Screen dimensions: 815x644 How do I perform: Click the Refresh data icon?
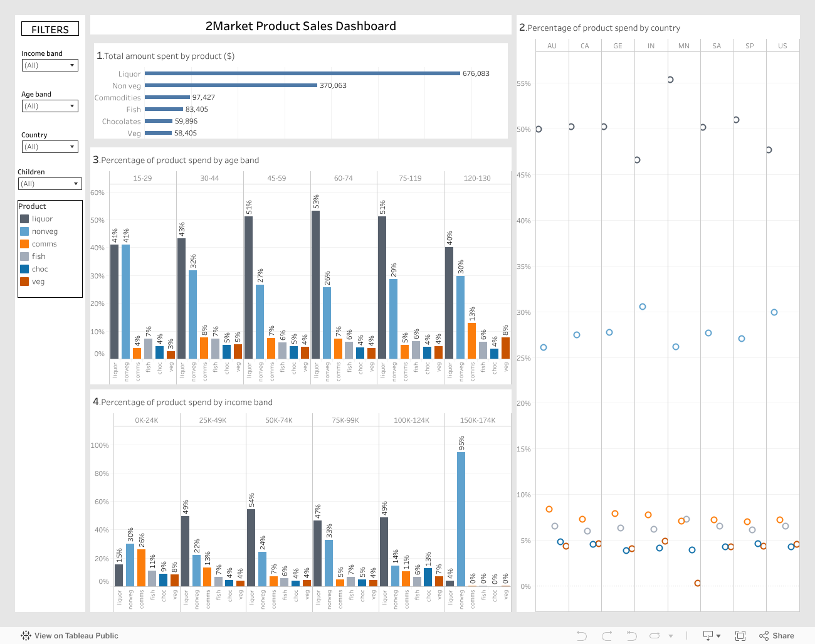tap(655, 636)
